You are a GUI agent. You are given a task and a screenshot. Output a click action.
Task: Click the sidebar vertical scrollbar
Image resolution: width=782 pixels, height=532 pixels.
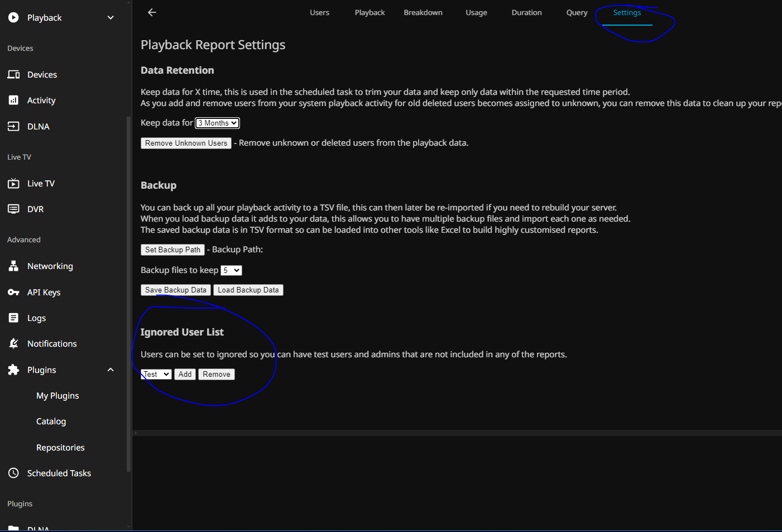click(x=129, y=279)
